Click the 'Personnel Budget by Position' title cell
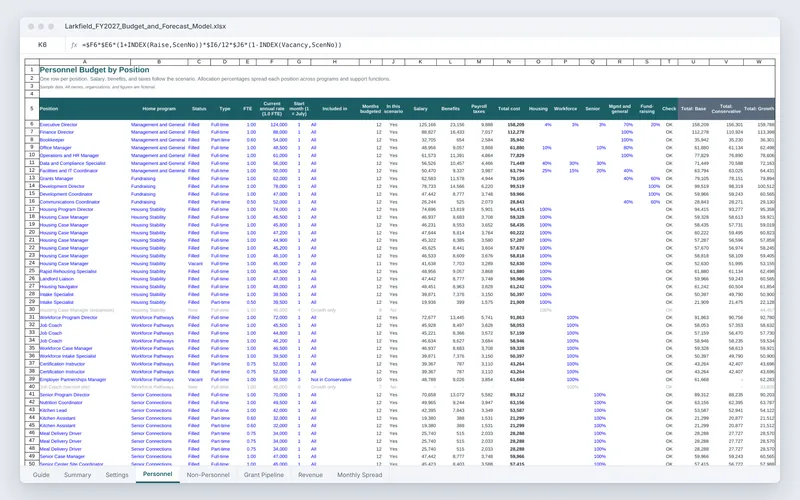 point(94,70)
